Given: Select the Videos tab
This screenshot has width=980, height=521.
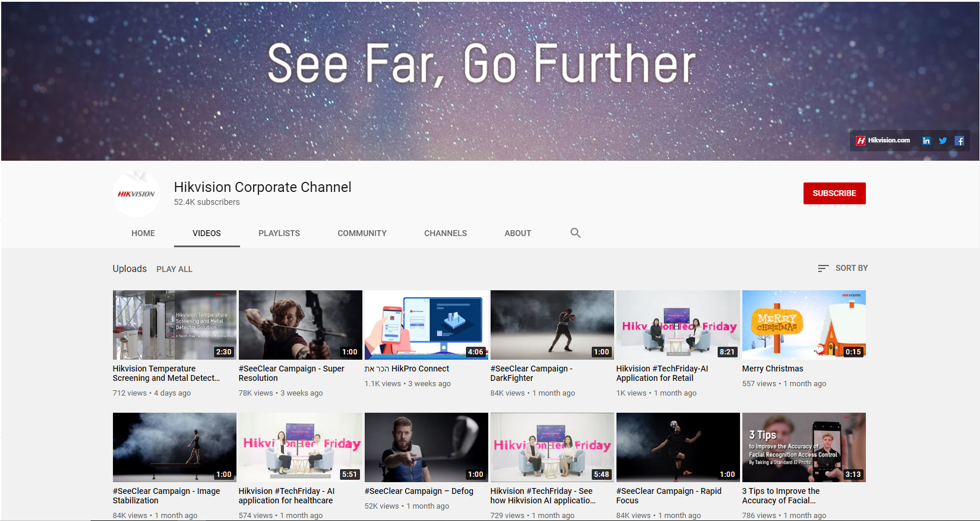Looking at the screenshot, I should (x=206, y=233).
